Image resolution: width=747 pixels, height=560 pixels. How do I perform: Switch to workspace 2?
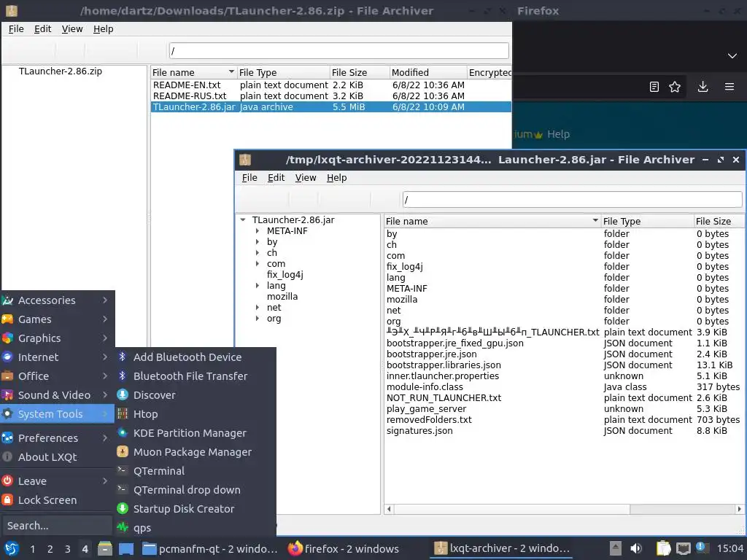(50, 549)
